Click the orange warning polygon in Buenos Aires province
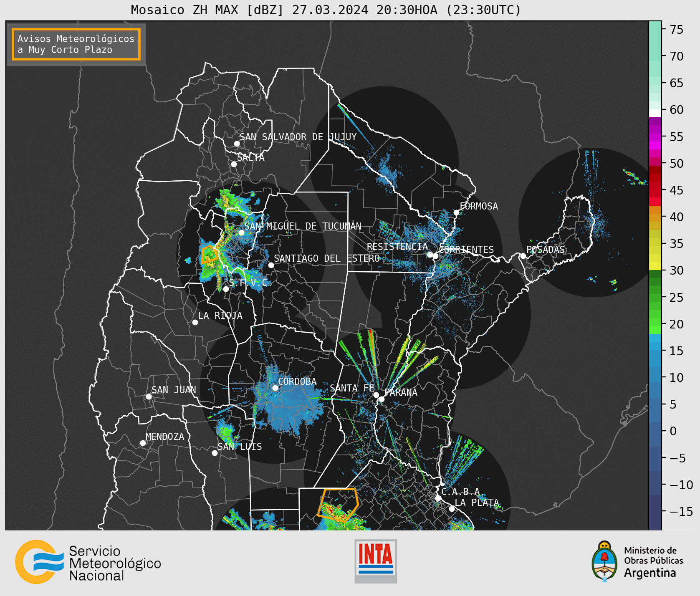 pyautogui.click(x=338, y=505)
